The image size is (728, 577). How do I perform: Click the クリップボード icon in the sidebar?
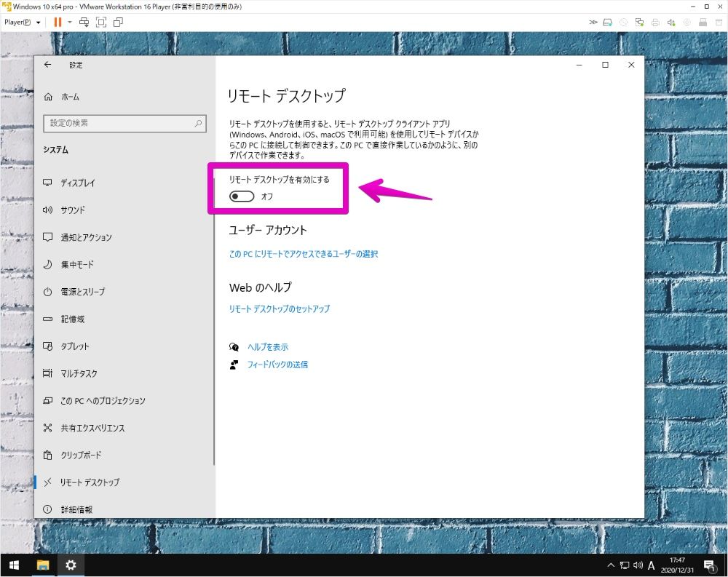(47, 455)
